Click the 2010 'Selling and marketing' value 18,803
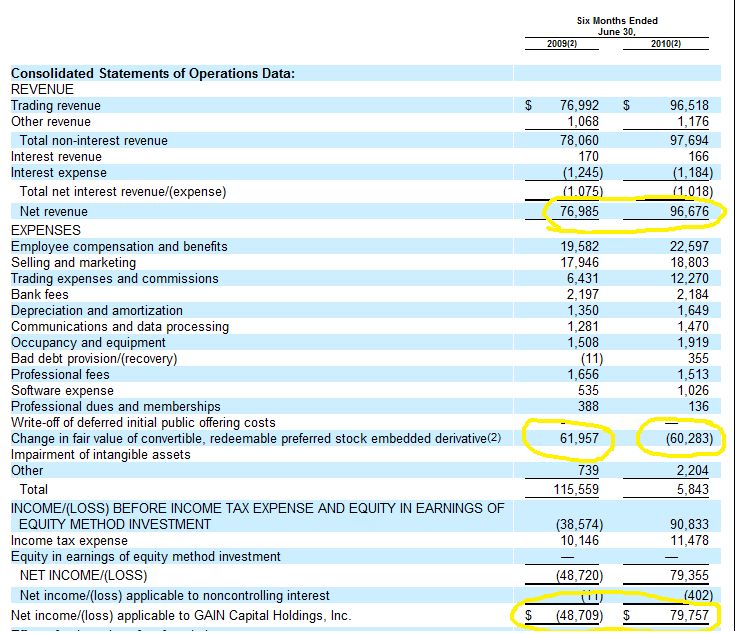This screenshot has width=736, height=633. coord(689,263)
